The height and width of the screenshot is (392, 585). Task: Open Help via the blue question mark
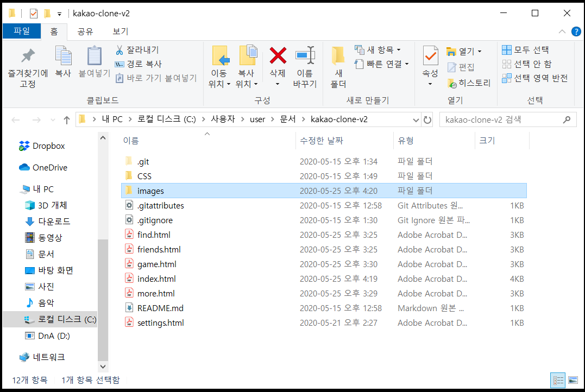coord(576,31)
